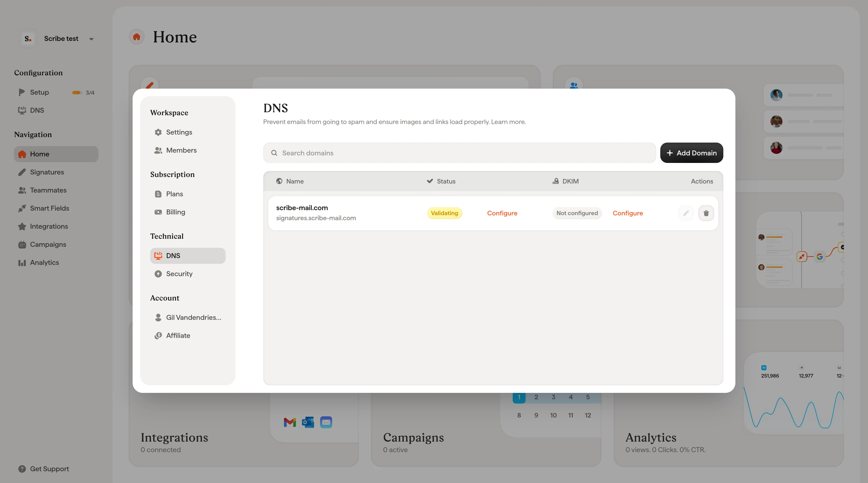Viewport: 868px width, 483px height.
Task: Click Configure next to the Validating status
Action: point(502,213)
